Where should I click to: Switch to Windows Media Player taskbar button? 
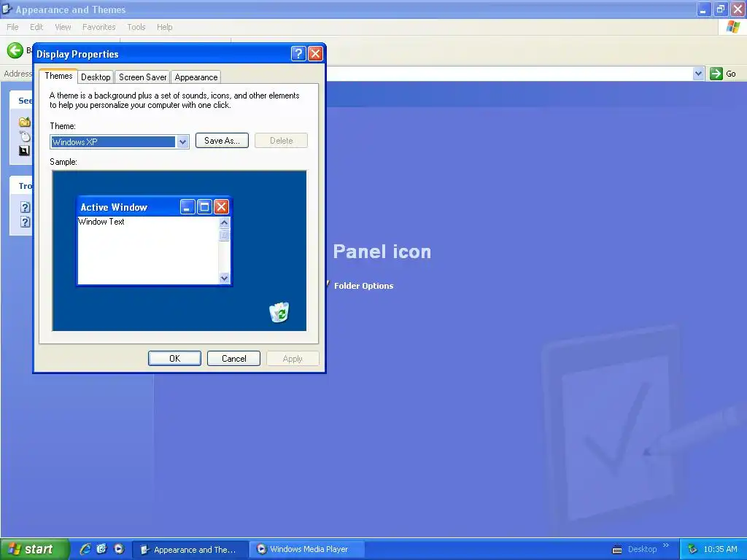(x=308, y=550)
